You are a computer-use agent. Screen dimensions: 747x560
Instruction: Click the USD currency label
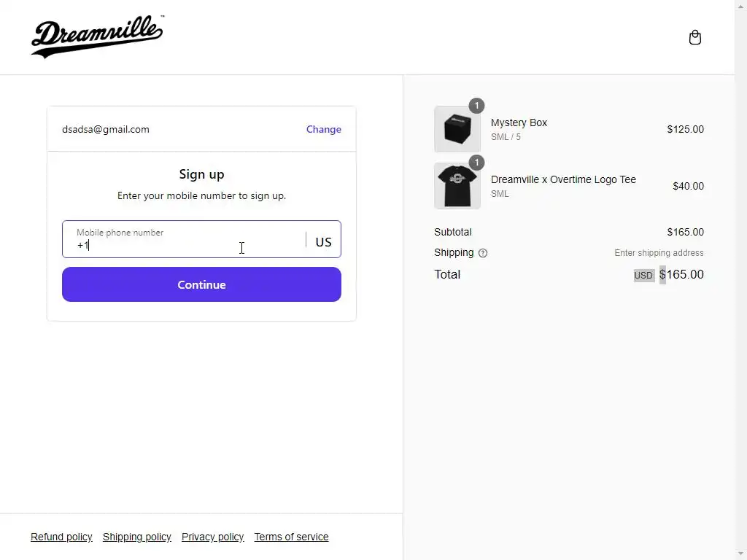click(x=643, y=275)
